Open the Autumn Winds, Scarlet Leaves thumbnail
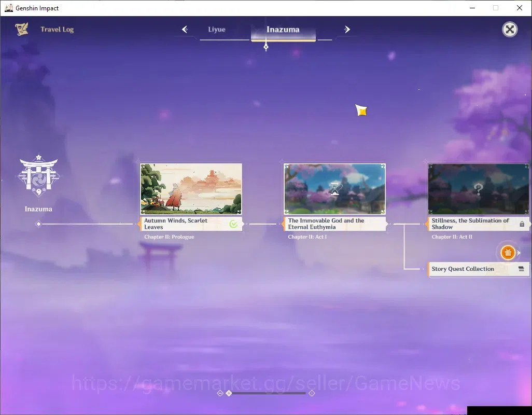532x415 pixels. [x=191, y=189]
